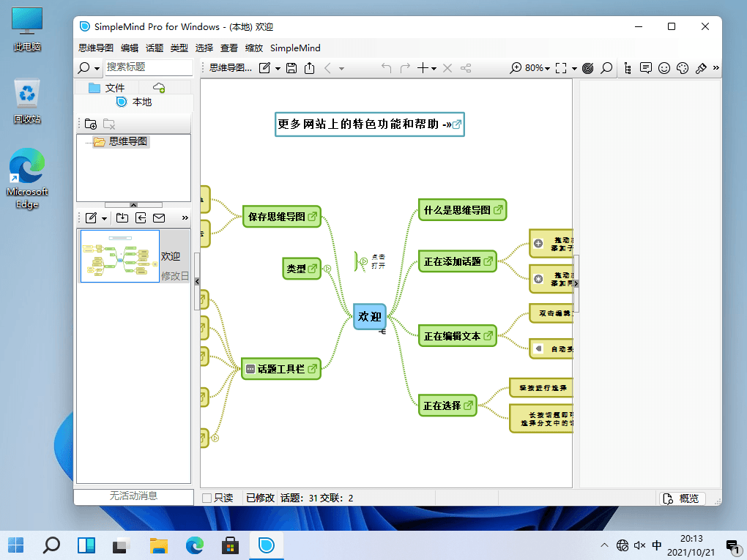Click the undo arrow icon

(387, 68)
